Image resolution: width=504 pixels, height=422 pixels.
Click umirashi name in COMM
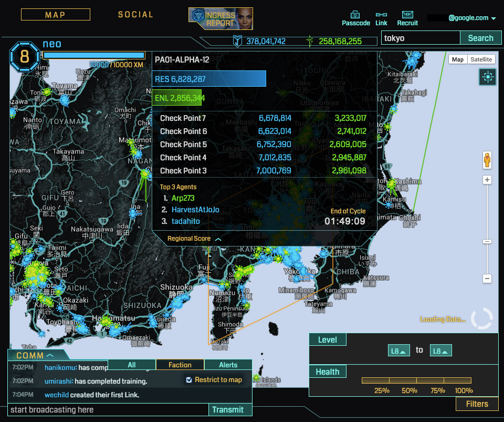(x=59, y=381)
